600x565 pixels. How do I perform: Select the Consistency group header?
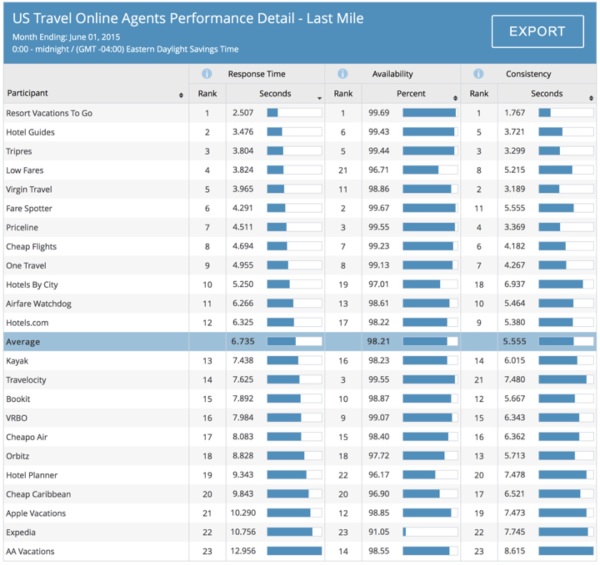click(x=528, y=74)
